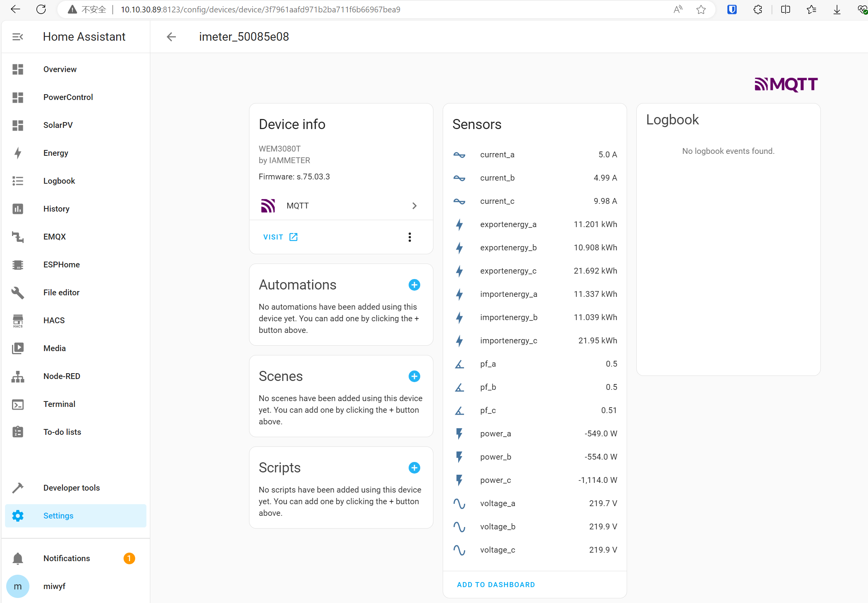Select the Logbook menu item
Viewport: 868px width, 603px height.
(x=59, y=181)
